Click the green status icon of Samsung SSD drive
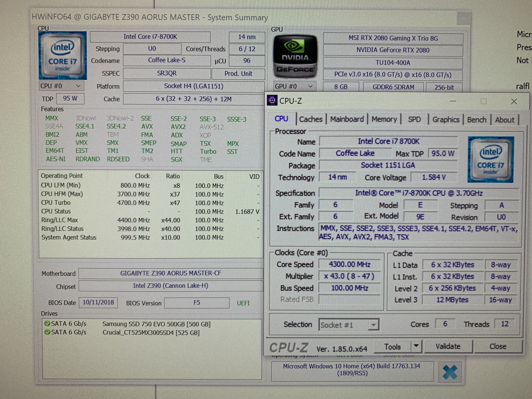532x399 pixels. 47,324
